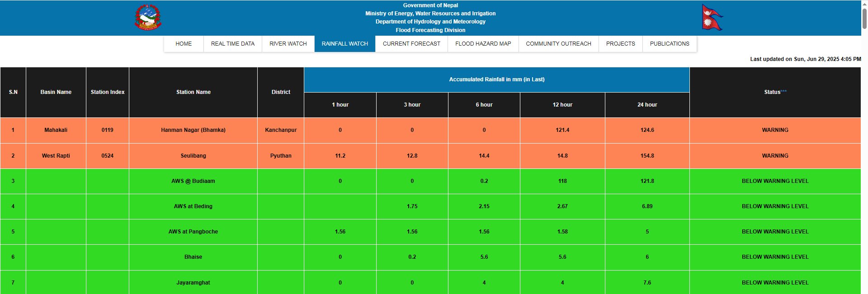Click Mahakali basin name cell
This screenshot has width=868, height=294.
tap(56, 130)
